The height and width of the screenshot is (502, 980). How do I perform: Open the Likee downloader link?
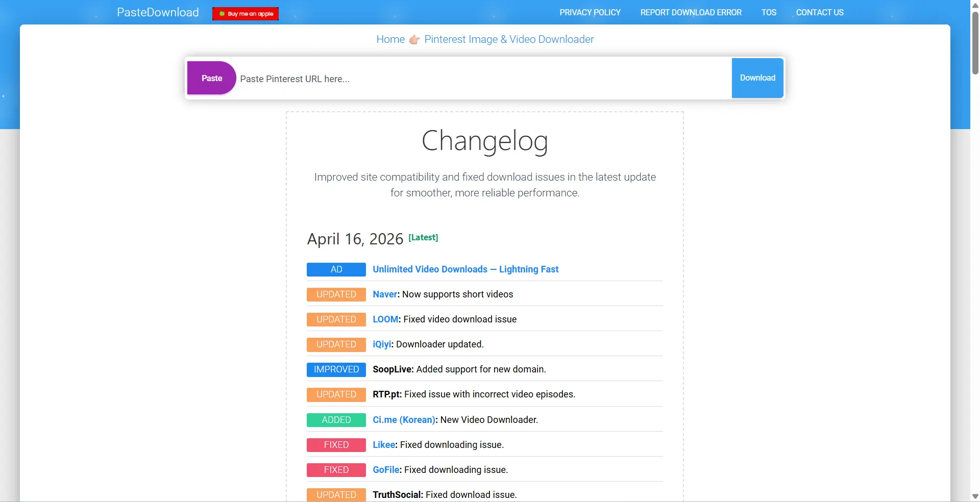coord(384,445)
